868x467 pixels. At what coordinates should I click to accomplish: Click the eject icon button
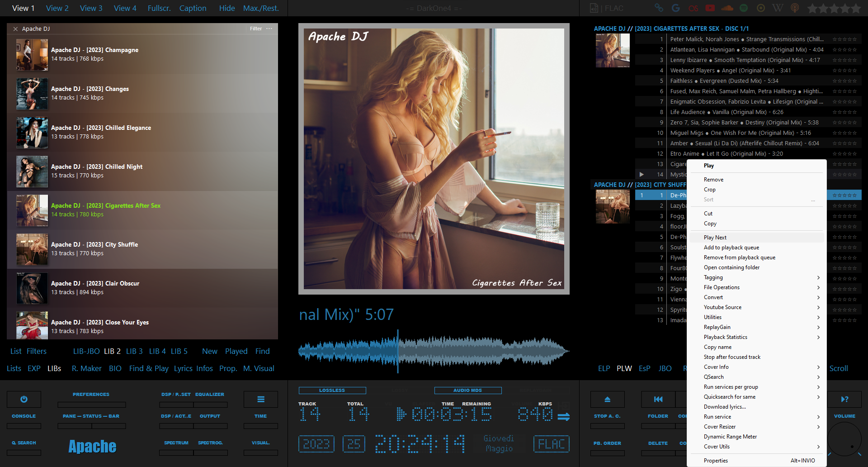[608, 399]
